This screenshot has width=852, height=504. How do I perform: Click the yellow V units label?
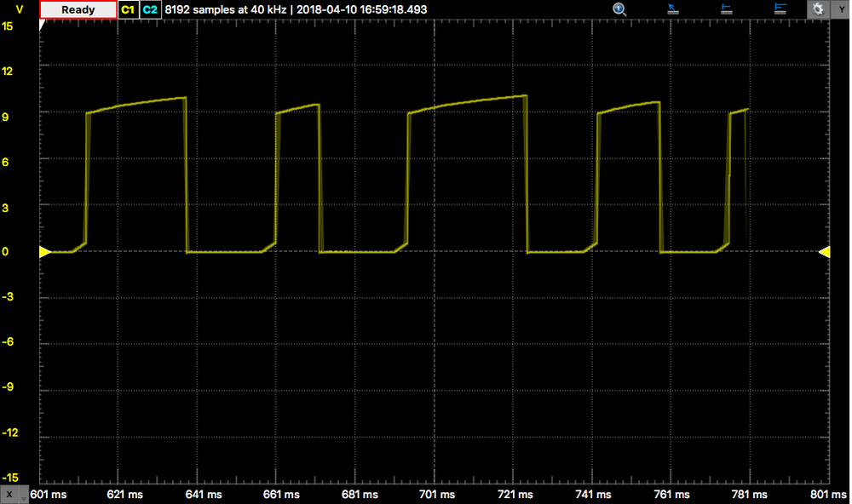(x=19, y=9)
